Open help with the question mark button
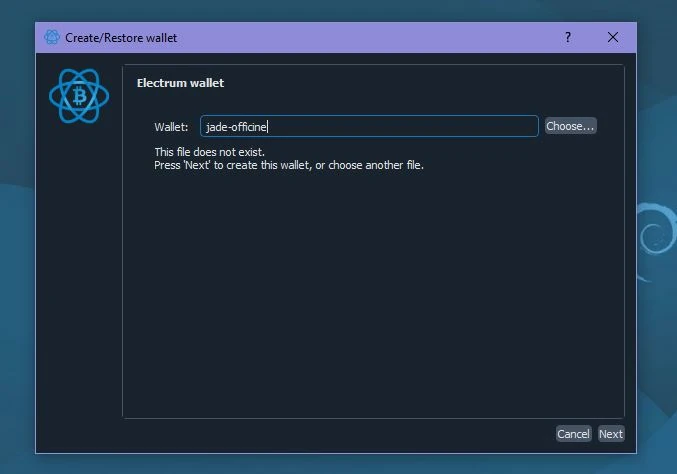Viewport: 677px width, 474px height. pyautogui.click(x=568, y=38)
